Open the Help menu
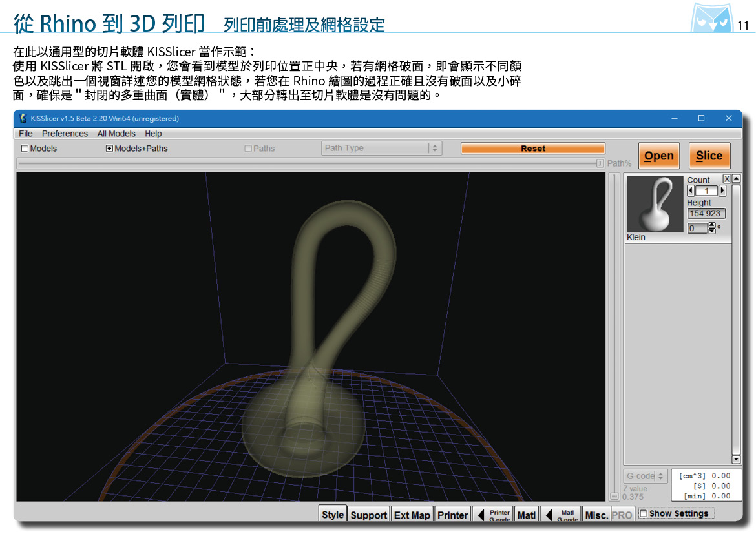This screenshot has width=756, height=534. (x=153, y=134)
